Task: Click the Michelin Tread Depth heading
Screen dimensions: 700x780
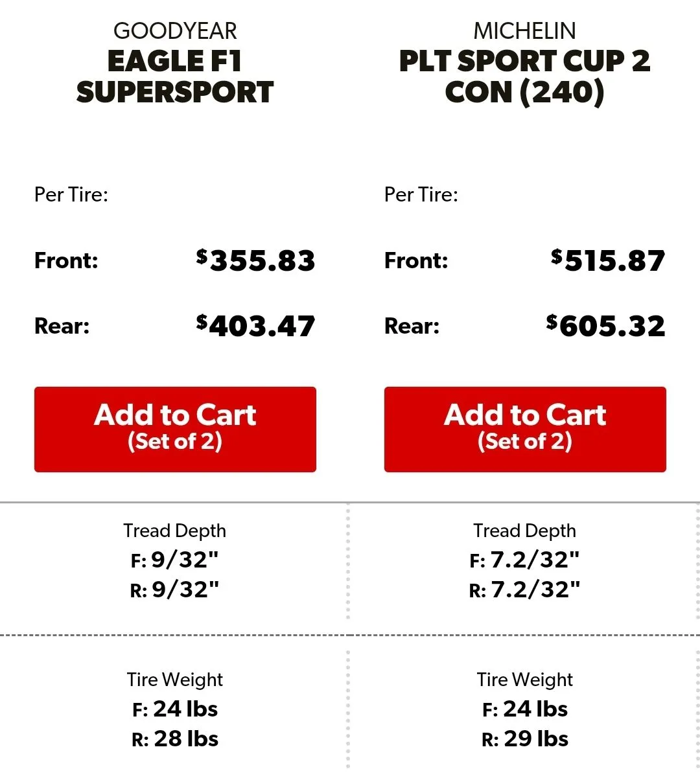Action: [x=525, y=531]
